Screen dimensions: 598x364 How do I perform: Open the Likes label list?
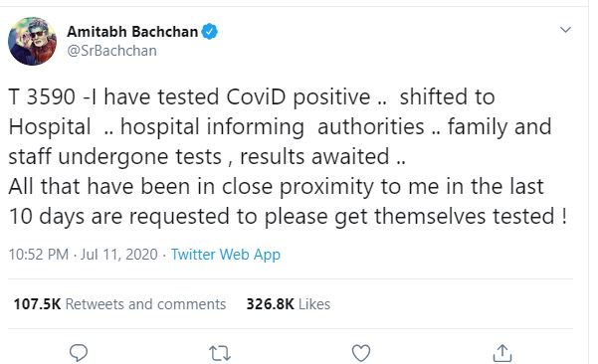tap(314, 304)
